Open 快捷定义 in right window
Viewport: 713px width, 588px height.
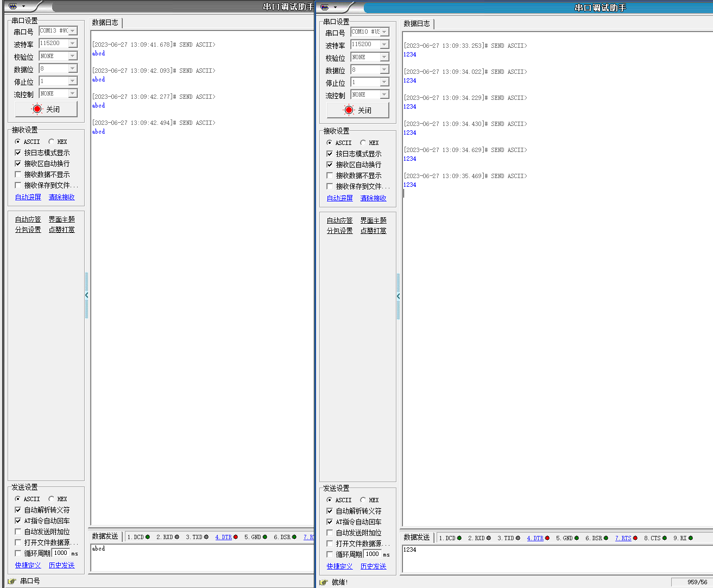[x=340, y=566]
